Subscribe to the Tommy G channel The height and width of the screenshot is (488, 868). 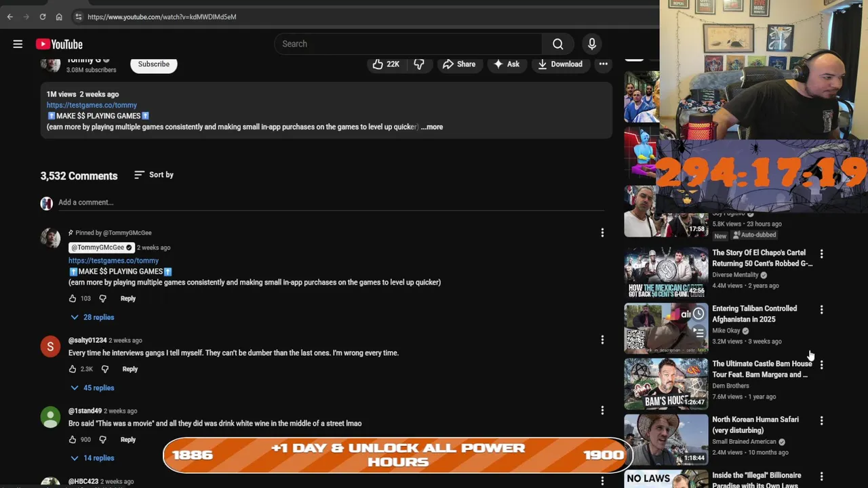(x=154, y=64)
